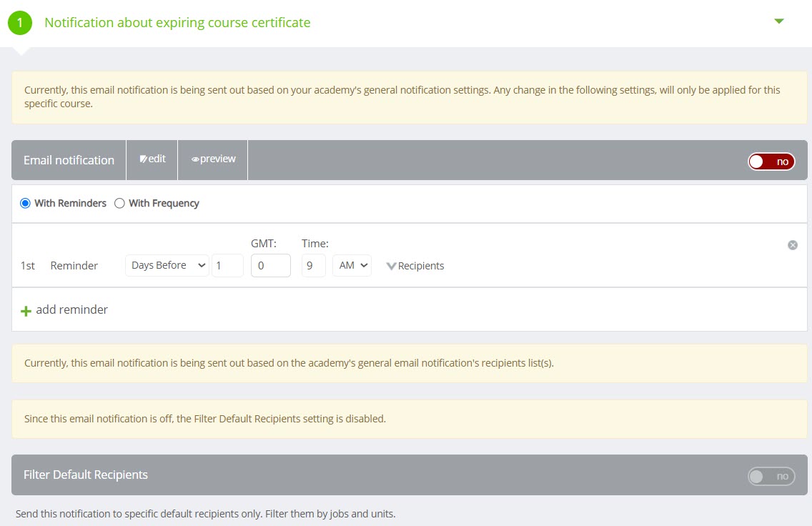Click the GMT offset input field
The height and width of the screenshot is (526, 812).
[x=270, y=265]
